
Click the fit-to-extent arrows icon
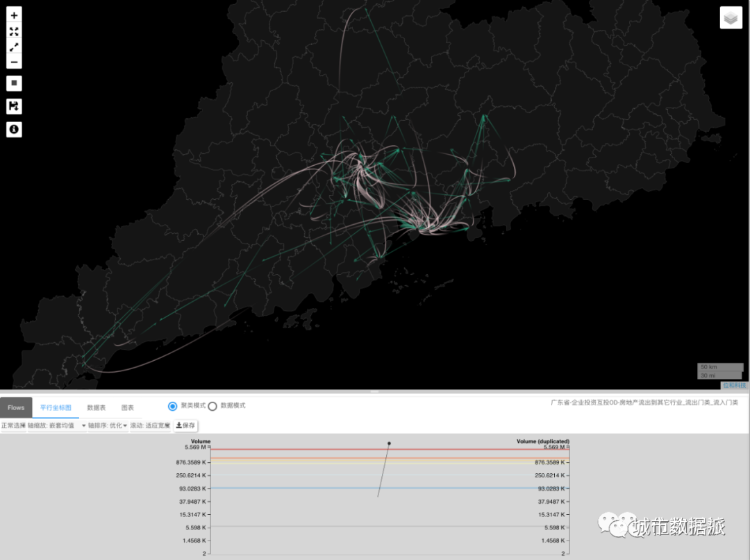[14, 31]
